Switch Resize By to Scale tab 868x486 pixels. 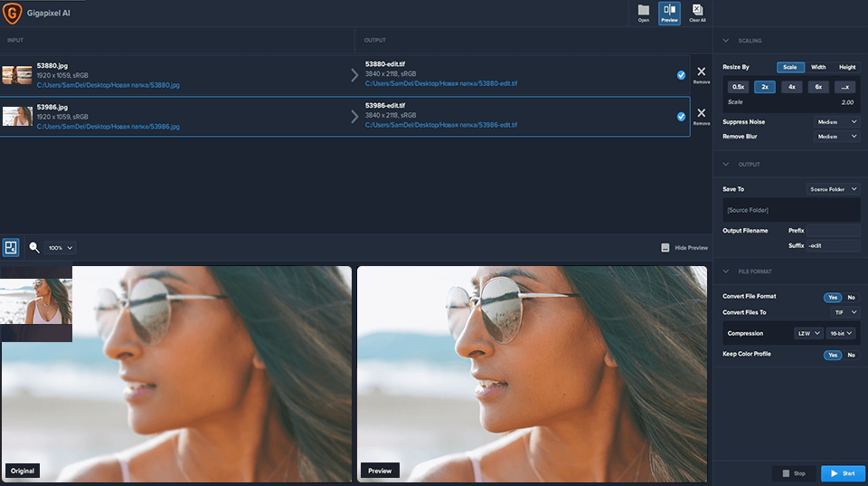coord(790,67)
